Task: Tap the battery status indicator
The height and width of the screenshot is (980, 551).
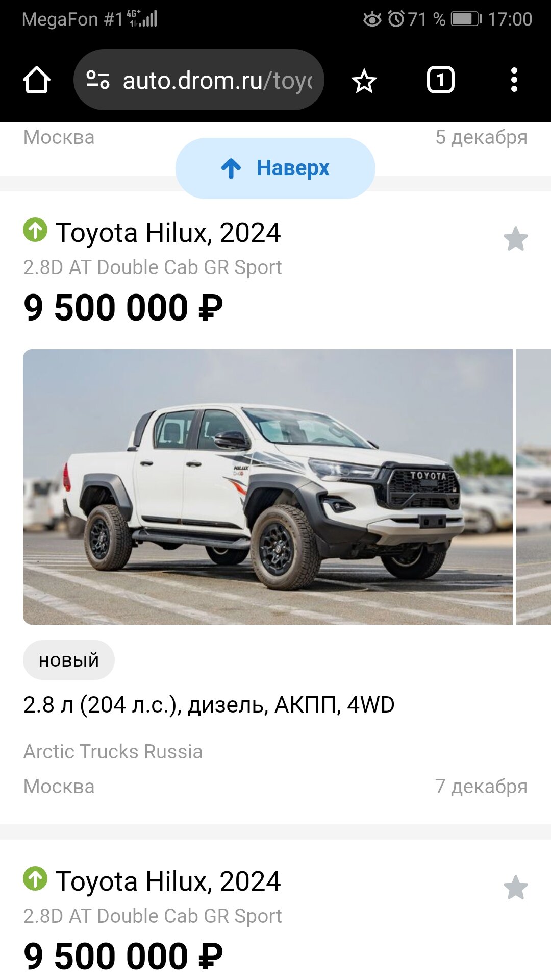Action: [x=466, y=19]
